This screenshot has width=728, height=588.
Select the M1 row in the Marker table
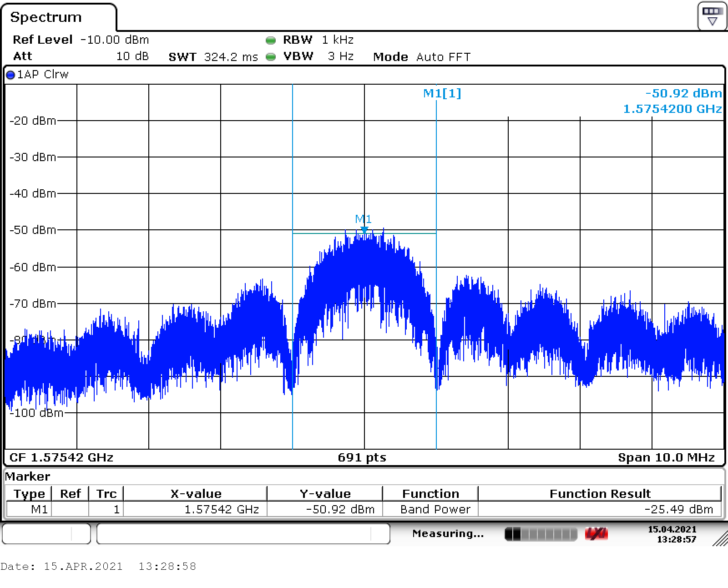(x=39, y=509)
